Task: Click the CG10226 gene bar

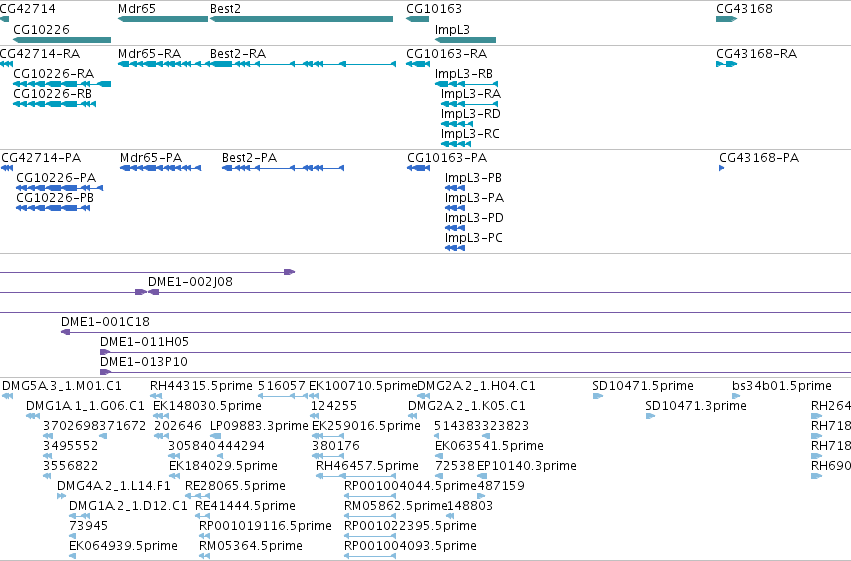Action: click(62, 40)
